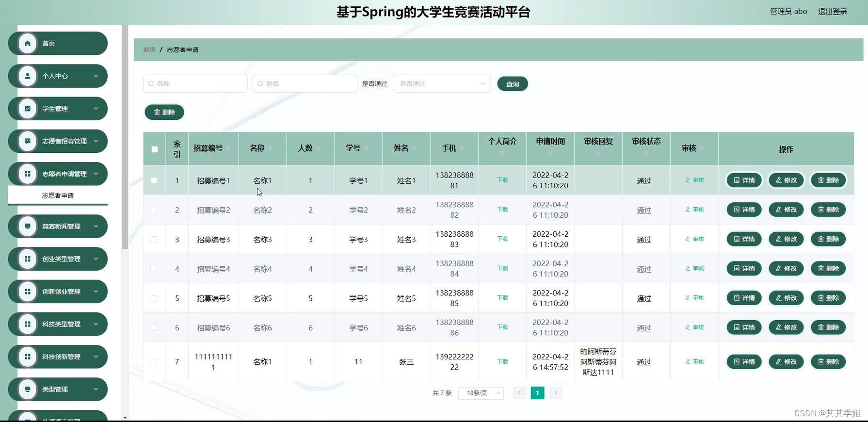Screen dimensions: 868x422
Task: Expand 个人中心 menu chevron
Action: click(x=96, y=76)
